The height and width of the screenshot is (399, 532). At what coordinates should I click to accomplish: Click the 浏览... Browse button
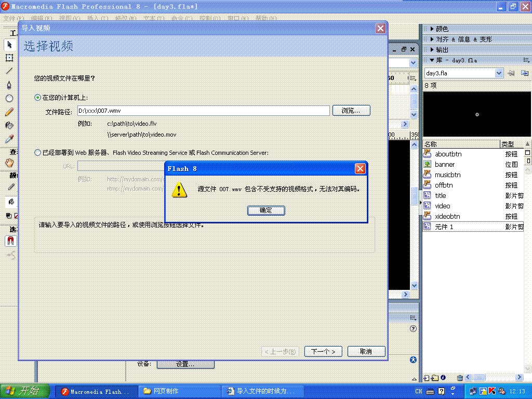point(351,111)
